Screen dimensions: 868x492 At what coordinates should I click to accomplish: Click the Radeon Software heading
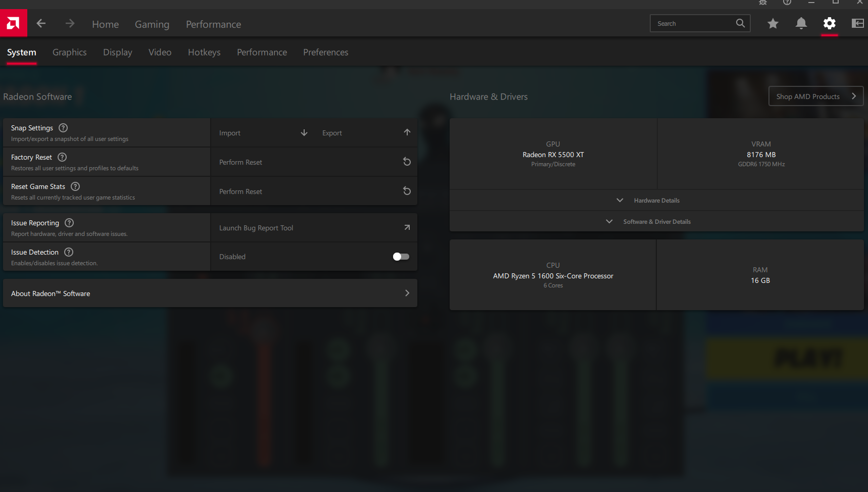(x=37, y=96)
